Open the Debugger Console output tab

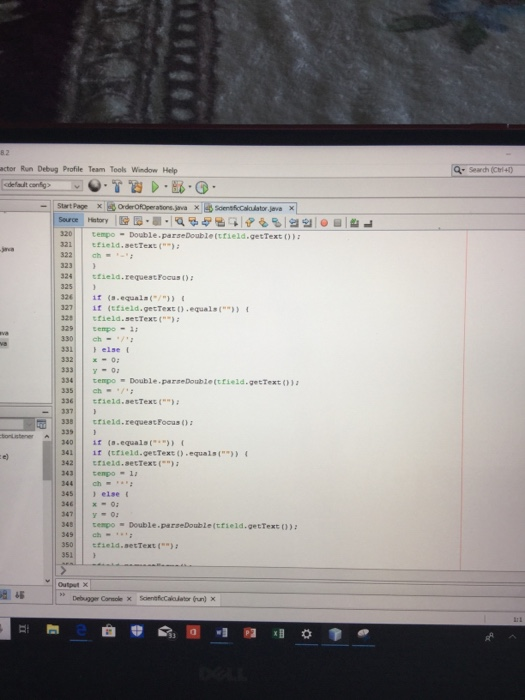coord(97,599)
